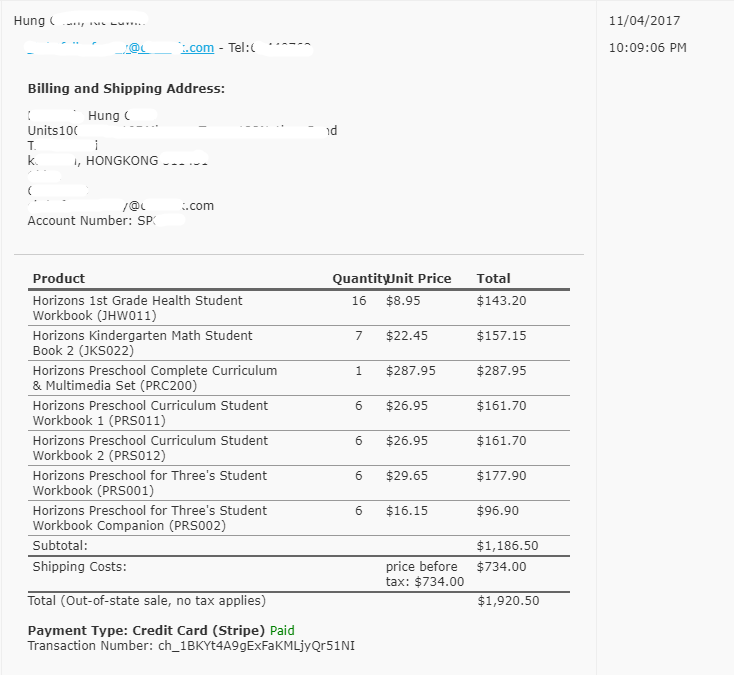Click shipping total $734.00 in Total column
Viewport: 734px width, 675px height.
point(501,567)
